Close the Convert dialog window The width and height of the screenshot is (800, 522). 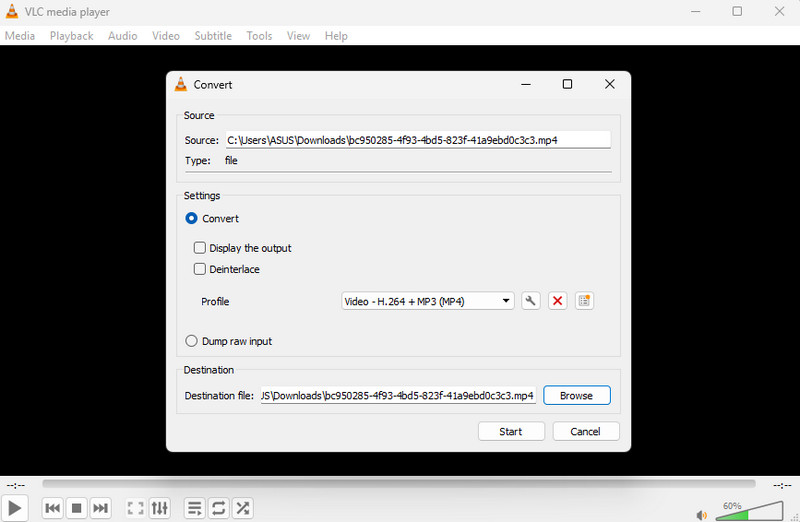point(610,84)
